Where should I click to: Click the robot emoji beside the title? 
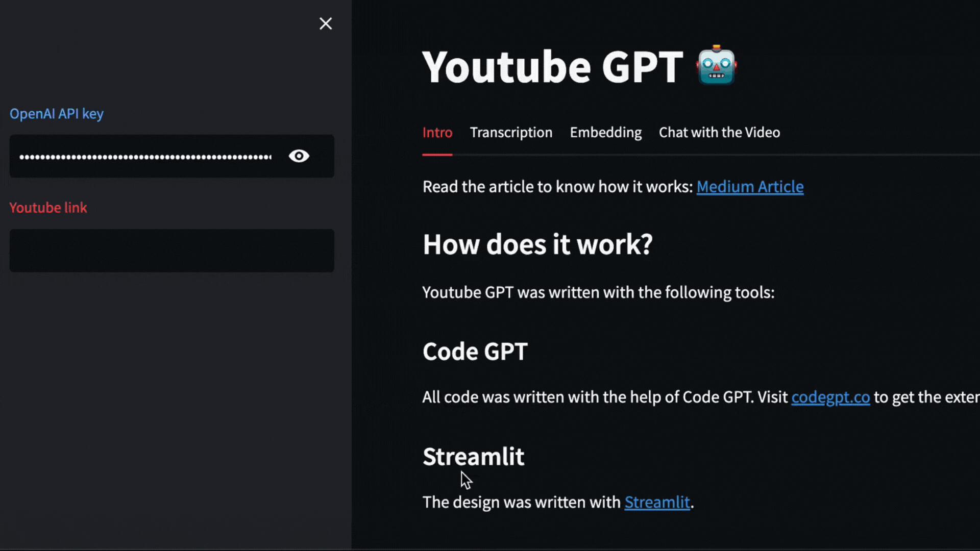(716, 66)
